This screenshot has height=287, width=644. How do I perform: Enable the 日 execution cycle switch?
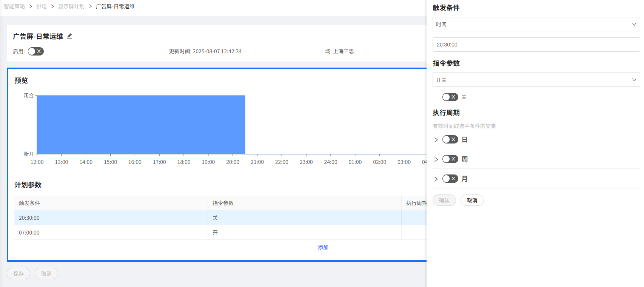pyautogui.click(x=450, y=139)
